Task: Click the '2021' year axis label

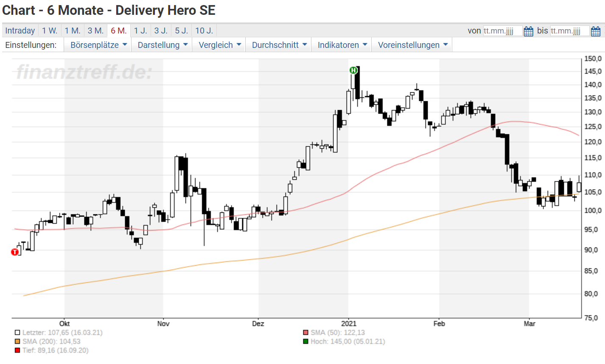Action: coord(349,324)
